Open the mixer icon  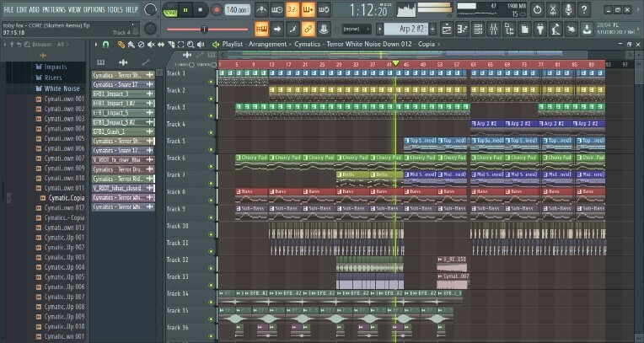494,29
